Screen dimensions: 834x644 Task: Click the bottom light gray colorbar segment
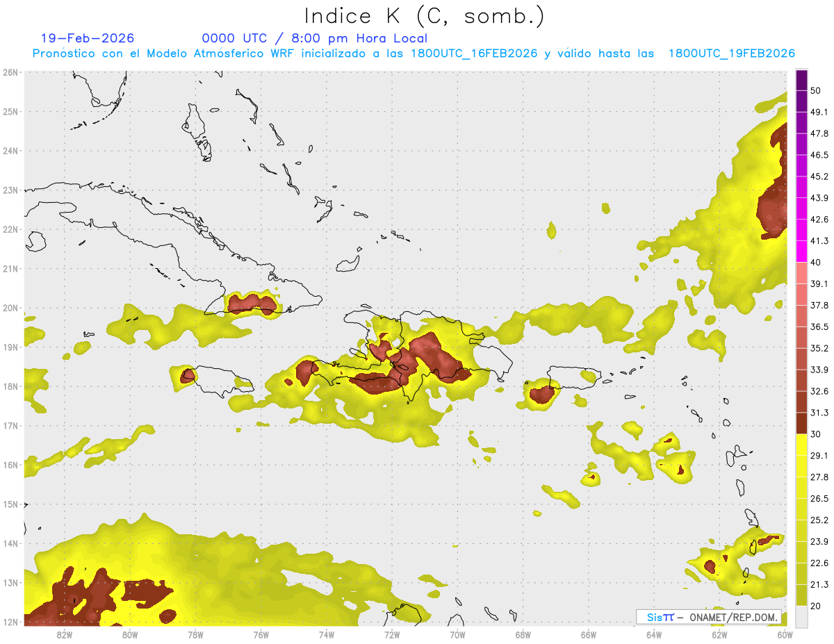[801, 616]
